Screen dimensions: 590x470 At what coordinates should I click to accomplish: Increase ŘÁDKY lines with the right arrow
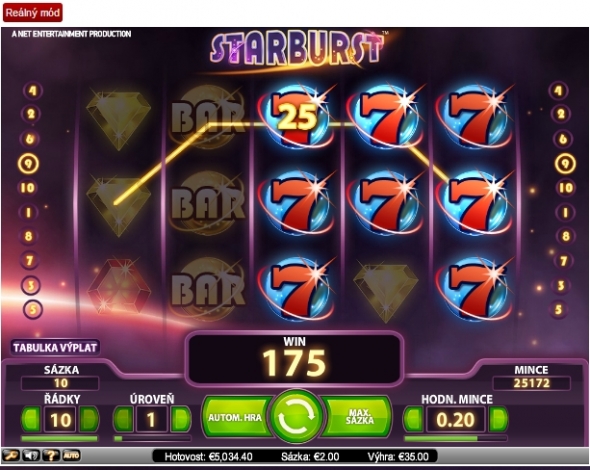[x=89, y=419]
